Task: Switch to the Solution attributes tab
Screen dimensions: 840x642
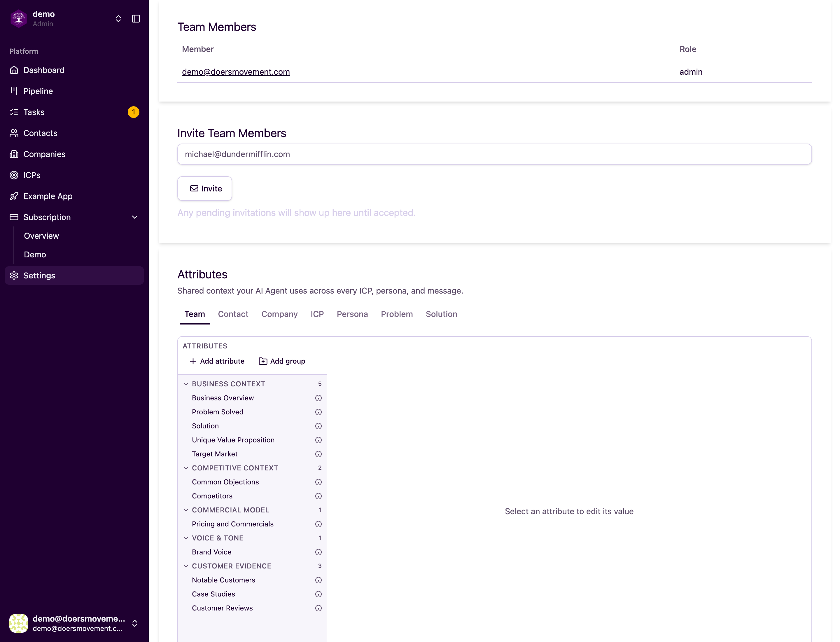Action: pos(441,314)
